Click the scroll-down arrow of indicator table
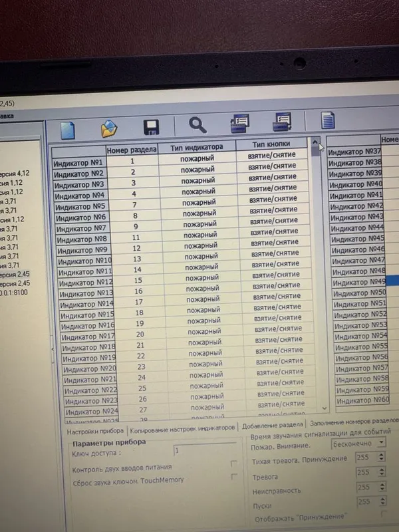The image size is (399, 532). [x=325, y=408]
